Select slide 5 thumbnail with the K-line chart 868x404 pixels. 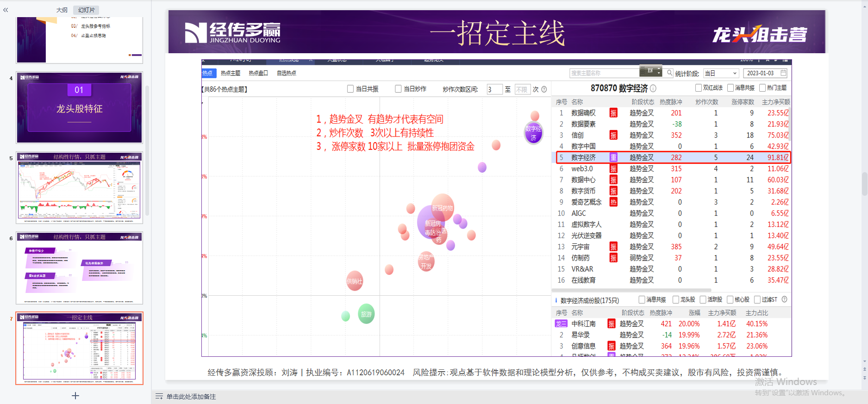80,187
